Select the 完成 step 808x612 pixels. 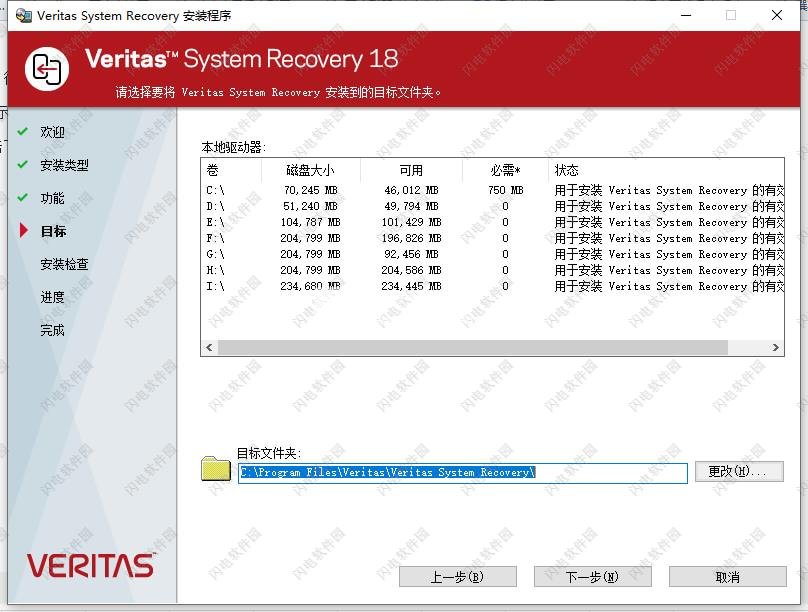click(x=53, y=330)
